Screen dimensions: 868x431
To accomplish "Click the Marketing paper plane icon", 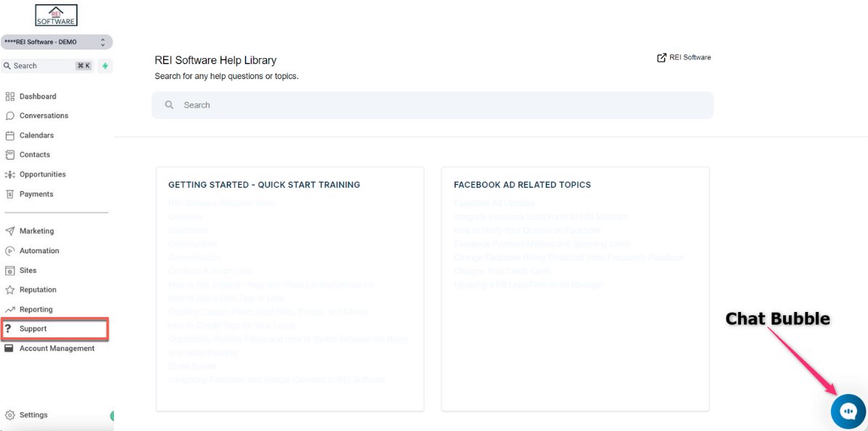I will coord(10,231).
